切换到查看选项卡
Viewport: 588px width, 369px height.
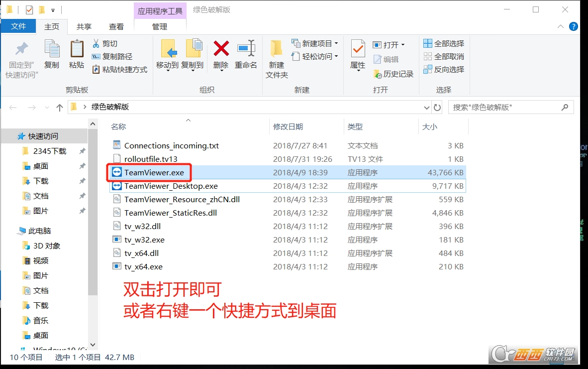pos(116,26)
